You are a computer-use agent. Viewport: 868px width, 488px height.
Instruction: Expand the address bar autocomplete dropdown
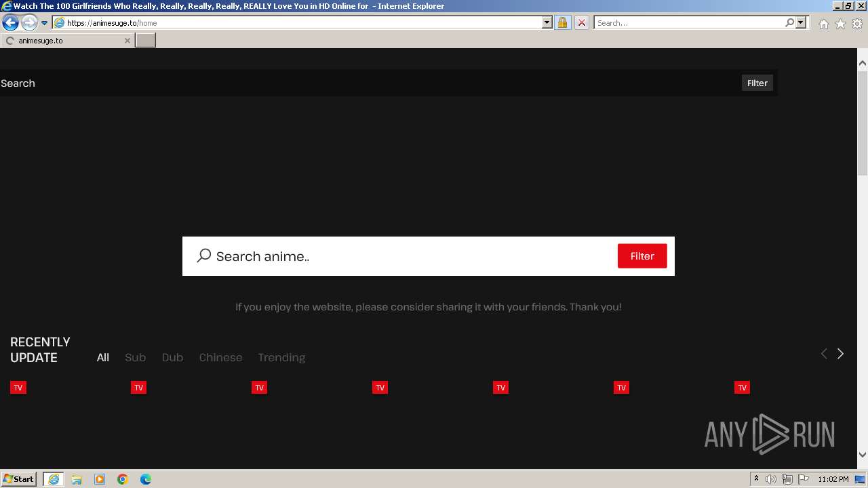[x=547, y=22]
